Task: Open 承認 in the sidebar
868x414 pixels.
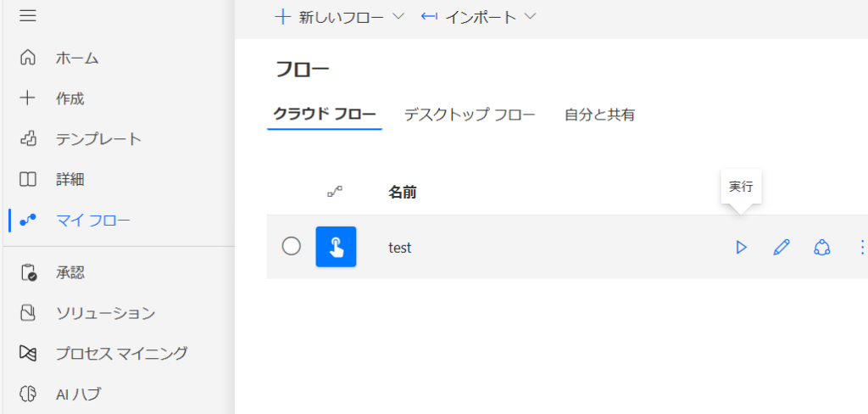Action: 70,273
